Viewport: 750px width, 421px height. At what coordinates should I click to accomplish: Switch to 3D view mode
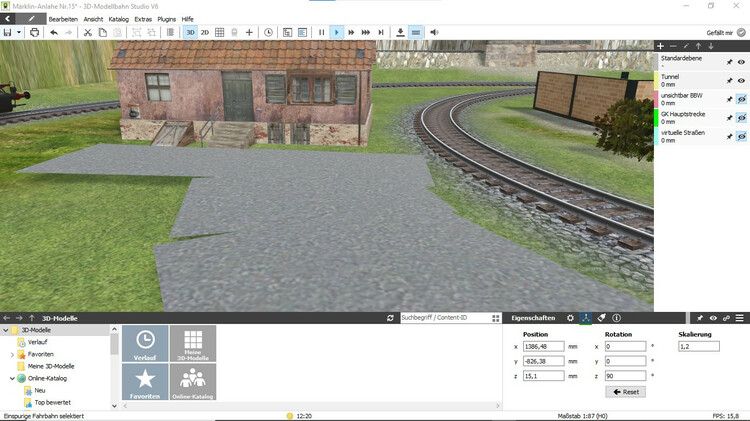click(190, 33)
